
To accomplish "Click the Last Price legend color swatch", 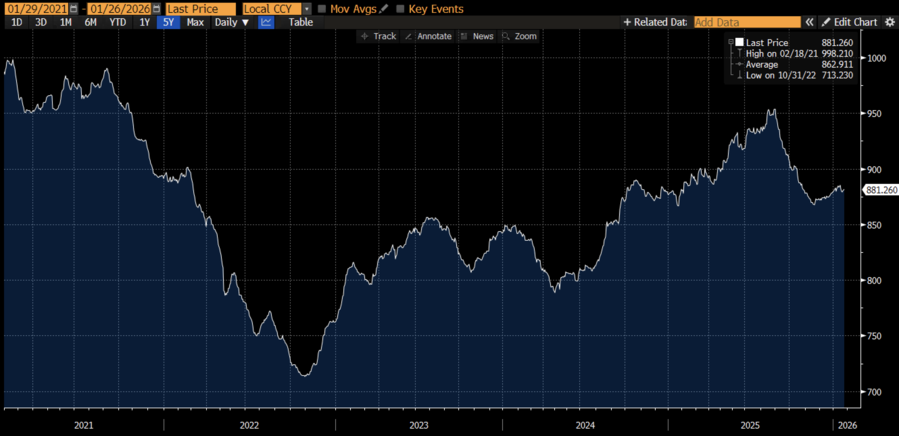I will pos(739,43).
